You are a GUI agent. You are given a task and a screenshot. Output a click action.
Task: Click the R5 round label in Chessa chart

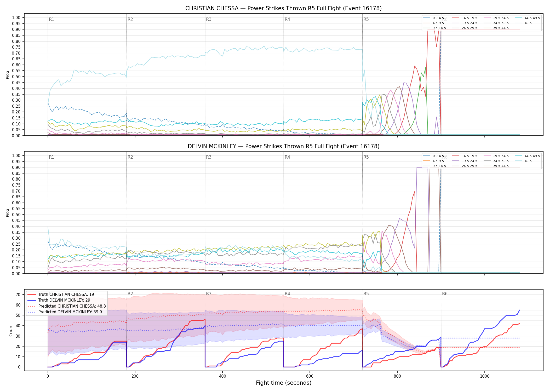pyautogui.click(x=366, y=19)
